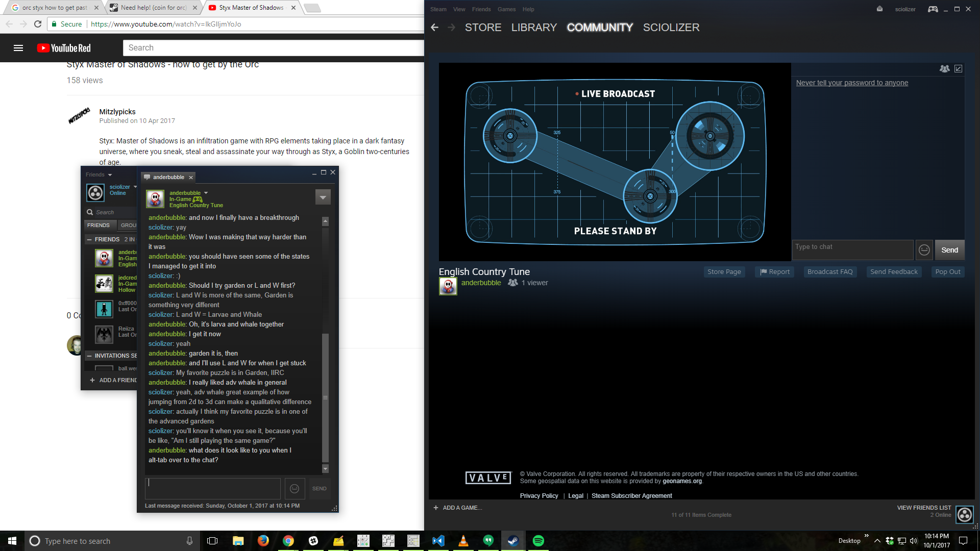This screenshot has width=980, height=551.
Task: Open Steam notifications inbox icon
Action: click(879, 9)
